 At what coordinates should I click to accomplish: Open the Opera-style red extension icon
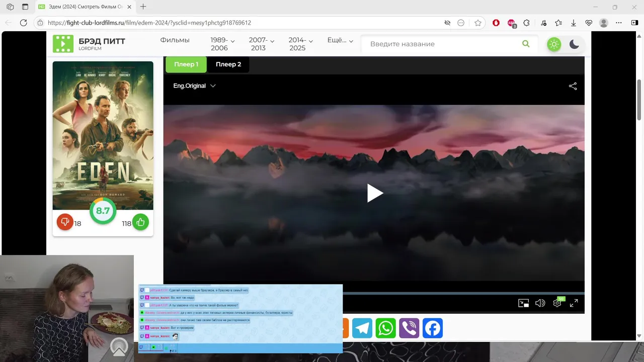(x=496, y=23)
